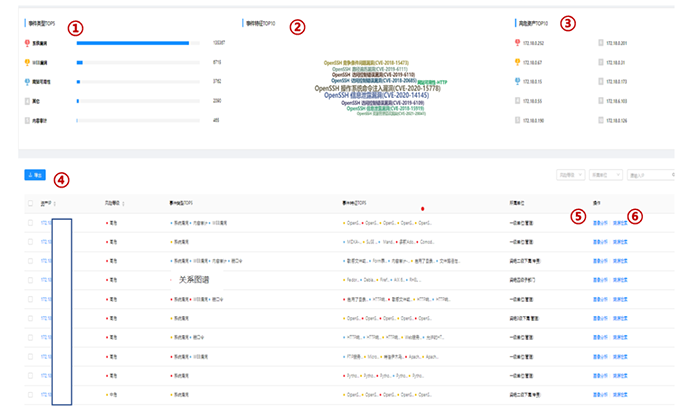Click word cloud entry CVE-2020-15778
Image resolution: width=700 pixels, height=420 pixels.
(x=377, y=88)
